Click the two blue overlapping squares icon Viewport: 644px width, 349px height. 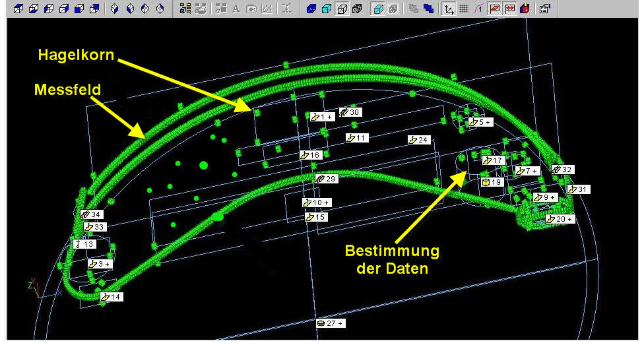click(428, 9)
